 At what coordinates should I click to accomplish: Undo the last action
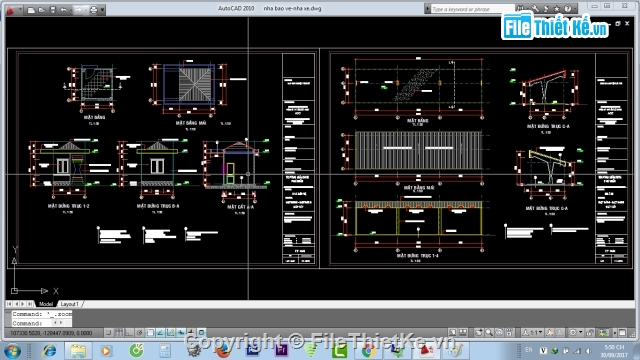click(64, 10)
